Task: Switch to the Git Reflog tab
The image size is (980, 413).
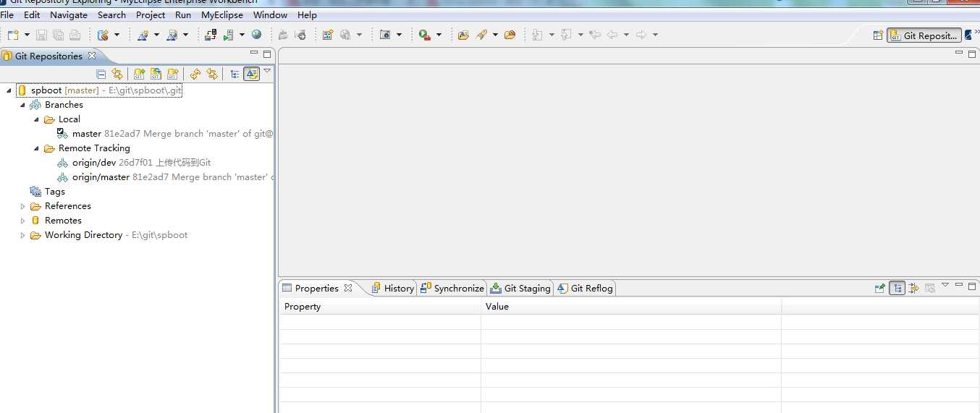Action: point(585,288)
